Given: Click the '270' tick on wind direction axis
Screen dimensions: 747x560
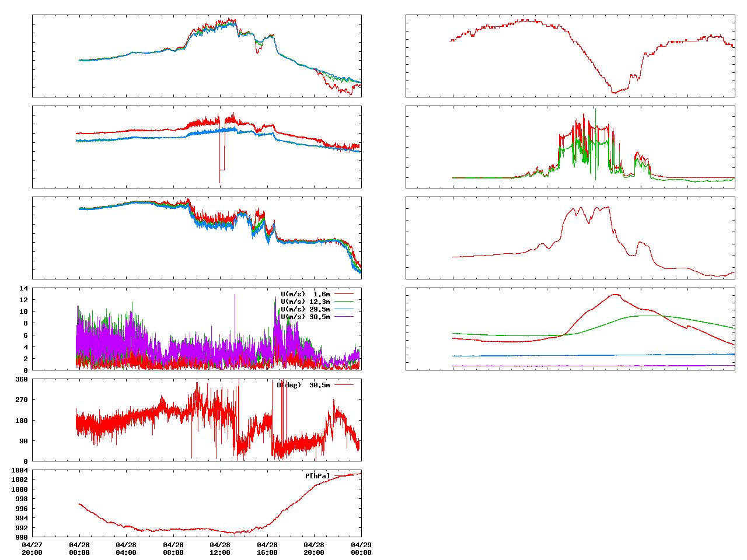Looking at the screenshot, I should pyautogui.click(x=22, y=400).
